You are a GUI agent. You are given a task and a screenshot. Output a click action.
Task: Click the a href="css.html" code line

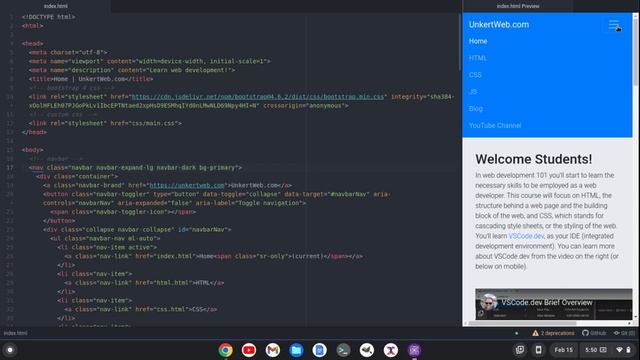tap(141, 309)
